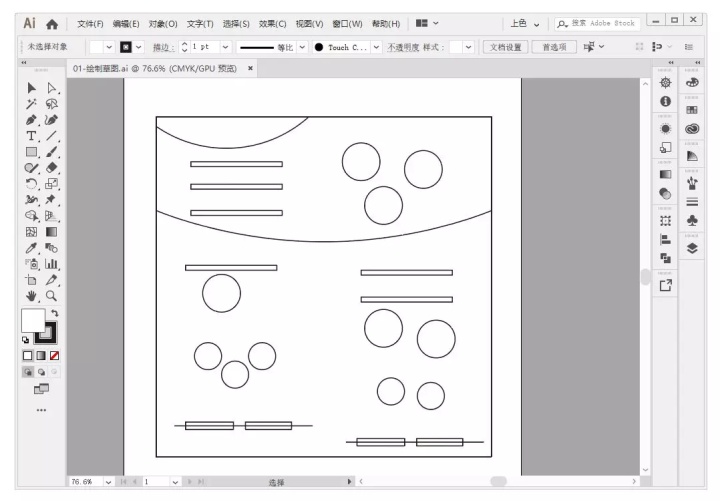Open the Touch C... brush dropdown

click(377, 47)
